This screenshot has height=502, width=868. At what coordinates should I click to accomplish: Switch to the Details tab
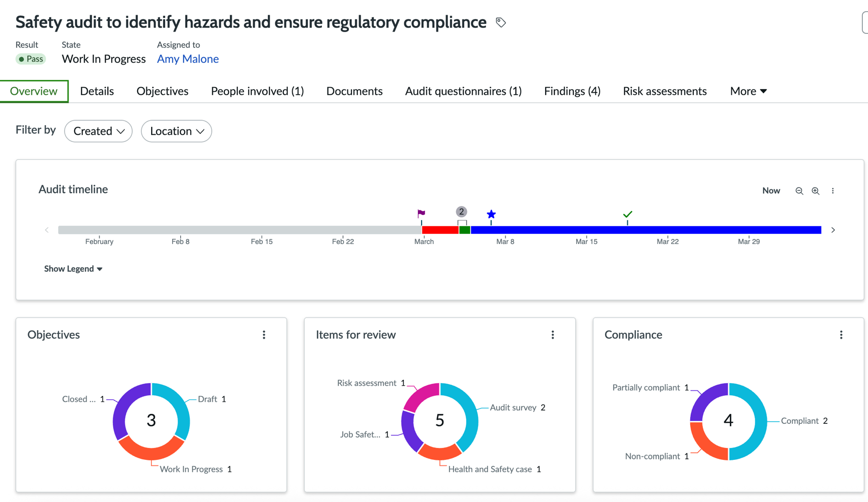point(97,91)
